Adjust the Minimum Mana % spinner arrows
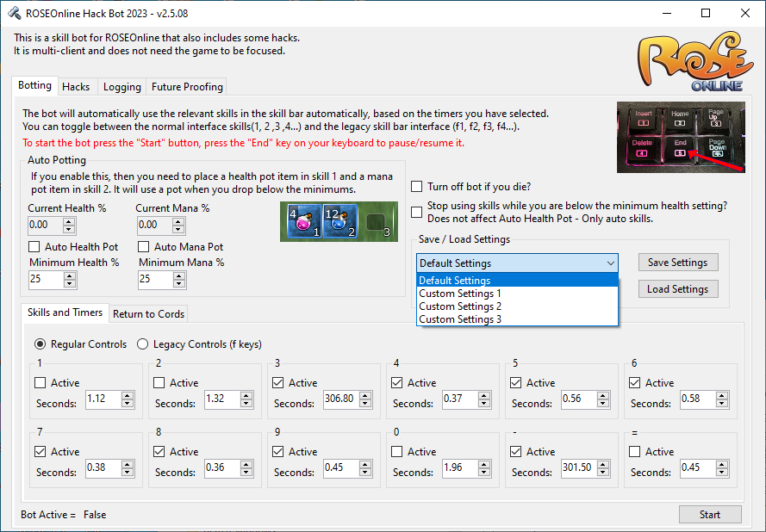Screen dimensions: 766x532 [179, 280]
